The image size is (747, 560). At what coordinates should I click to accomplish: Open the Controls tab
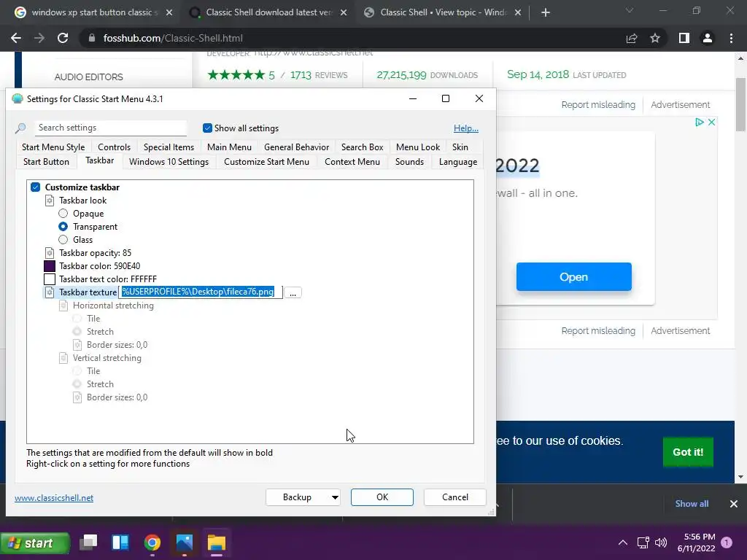pyautogui.click(x=114, y=147)
